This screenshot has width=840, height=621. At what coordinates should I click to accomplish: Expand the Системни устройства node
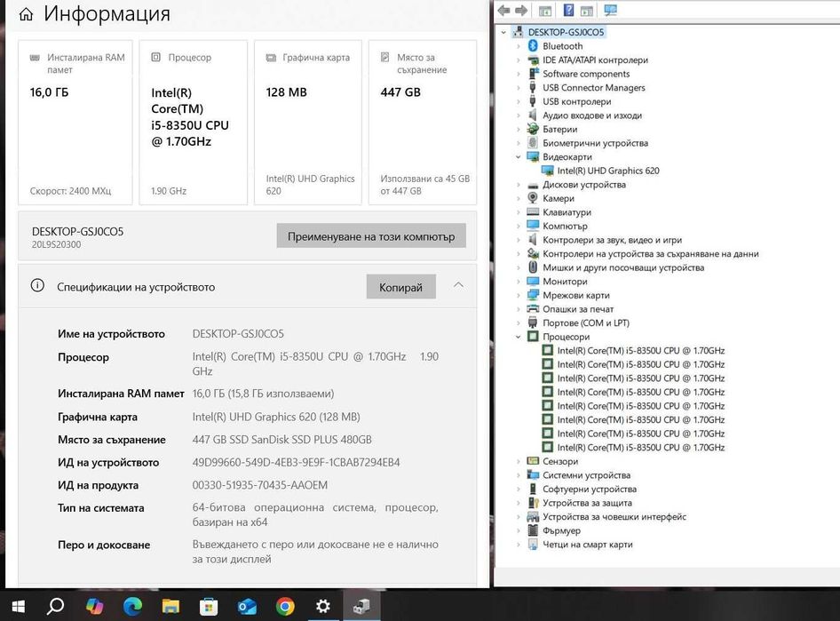518,475
